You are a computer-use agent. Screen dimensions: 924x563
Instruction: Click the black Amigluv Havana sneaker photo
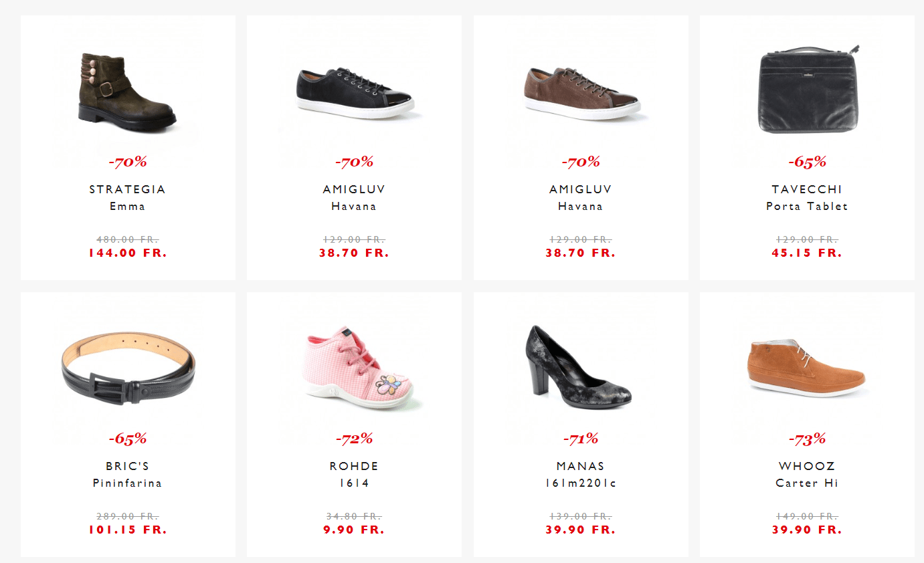pyautogui.click(x=355, y=93)
